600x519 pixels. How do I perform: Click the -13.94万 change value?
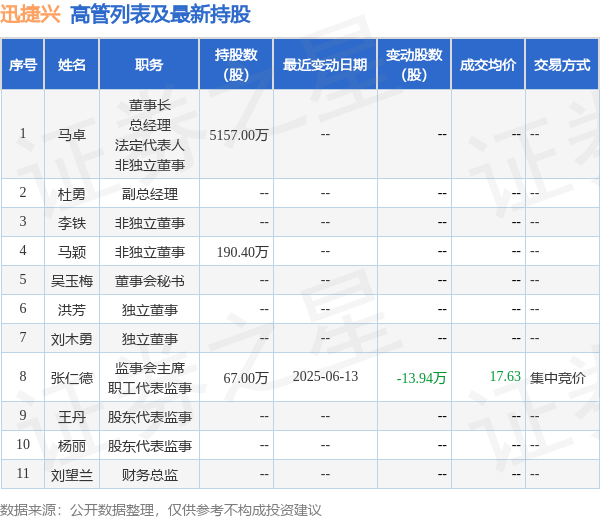point(421,378)
